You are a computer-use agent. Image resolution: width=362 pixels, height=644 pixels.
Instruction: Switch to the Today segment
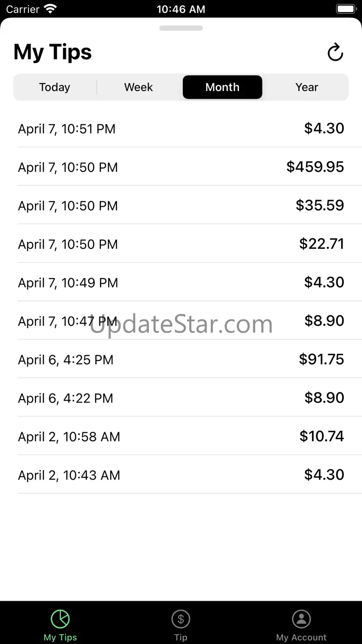(x=55, y=87)
